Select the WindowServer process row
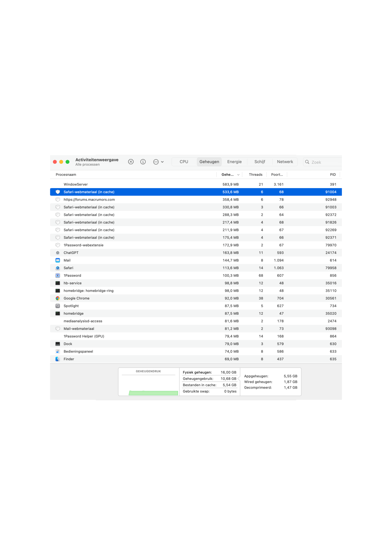Image resolution: width=392 pixels, height=555 pixels. (x=196, y=184)
